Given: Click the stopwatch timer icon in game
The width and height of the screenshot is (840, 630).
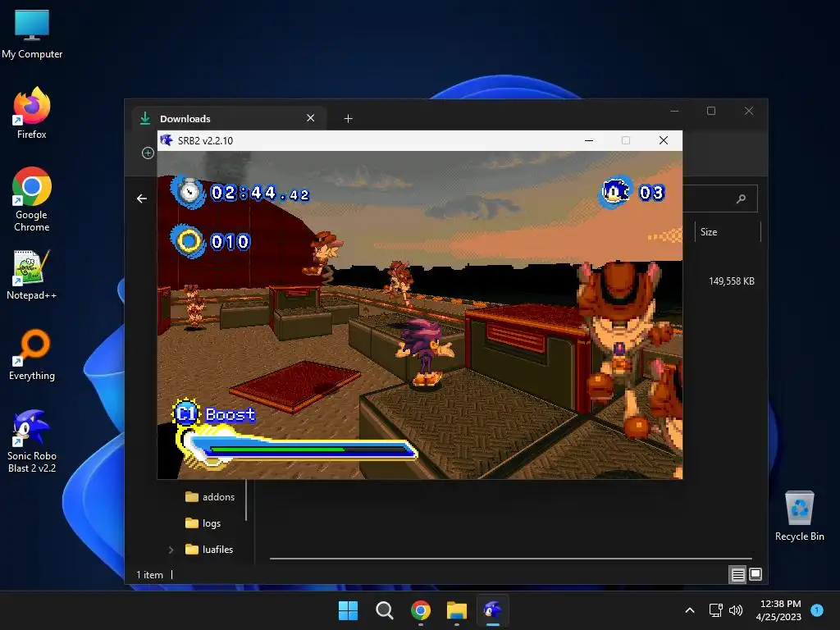Looking at the screenshot, I should (x=189, y=192).
